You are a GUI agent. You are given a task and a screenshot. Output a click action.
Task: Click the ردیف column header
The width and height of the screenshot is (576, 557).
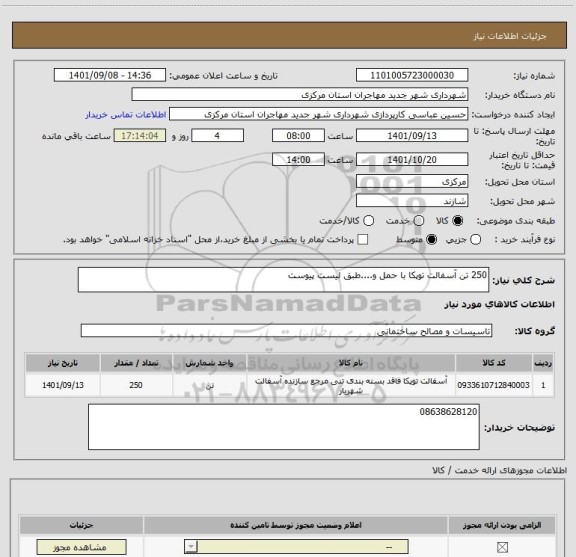543,363
